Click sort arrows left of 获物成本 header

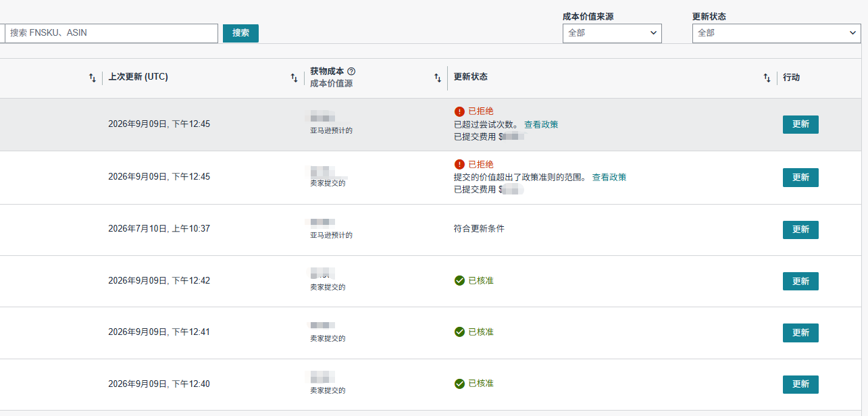pos(294,78)
